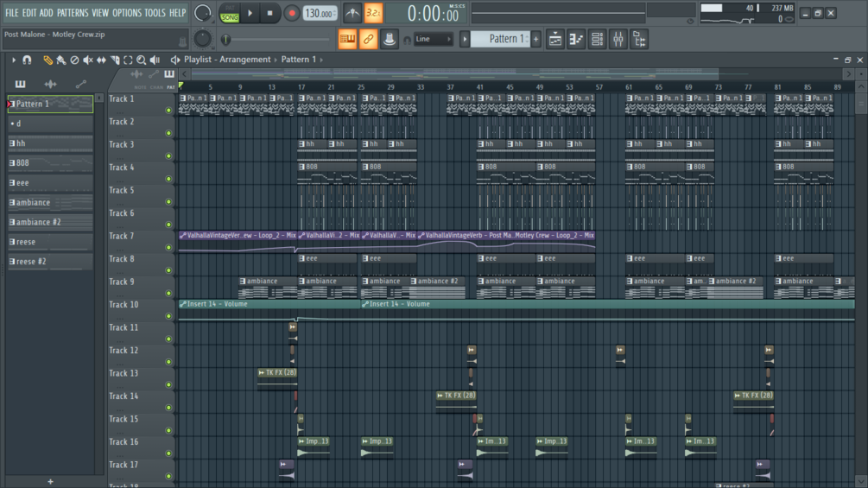This screenshot has width=868, height=488.
Task: Open the Piano roll view button
Action: click(x=576, y=39)
